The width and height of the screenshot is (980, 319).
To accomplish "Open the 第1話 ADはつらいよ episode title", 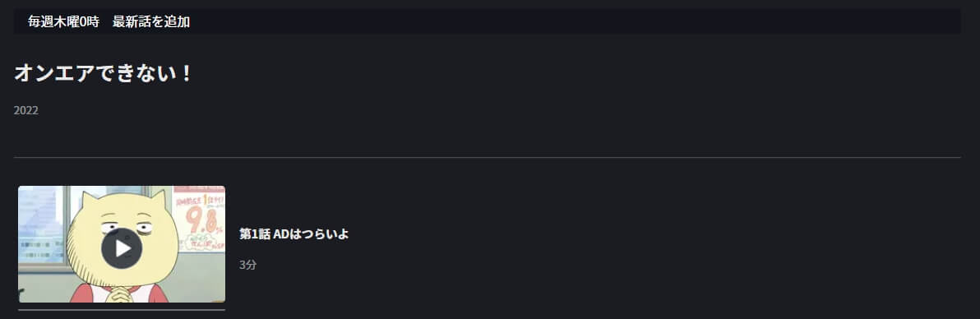I will pyautogui.click(x=294, y=234).
